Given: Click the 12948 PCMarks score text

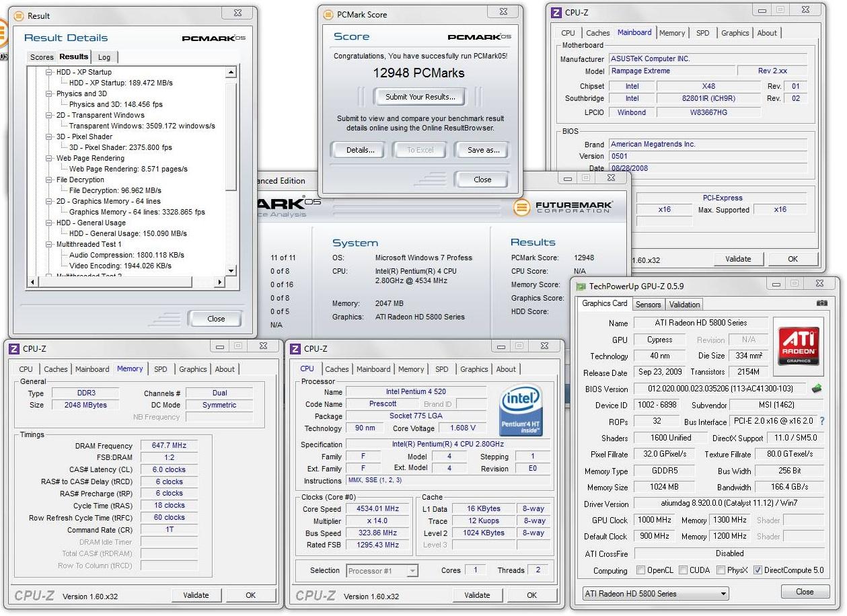Looking at the screenshot, I should [x=419, y=73].
